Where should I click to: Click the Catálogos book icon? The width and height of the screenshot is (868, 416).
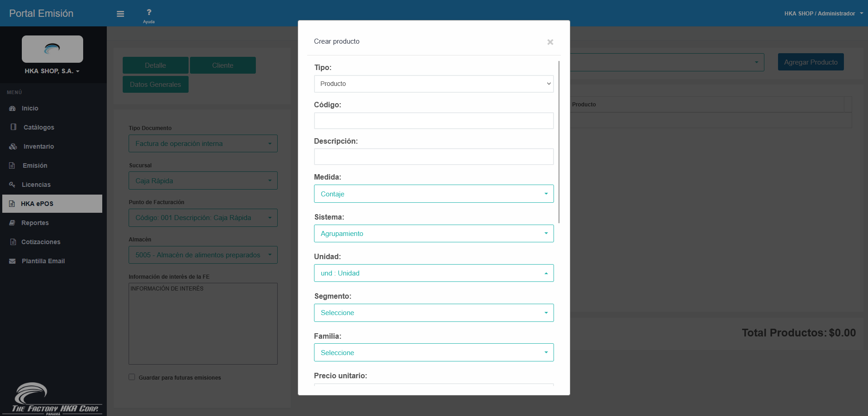point(13,127)
